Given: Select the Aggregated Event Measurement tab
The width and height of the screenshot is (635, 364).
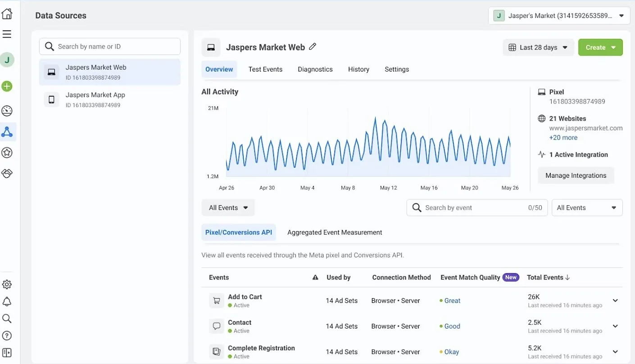Looking at the screenshot, I should click(x=335, y=233).
